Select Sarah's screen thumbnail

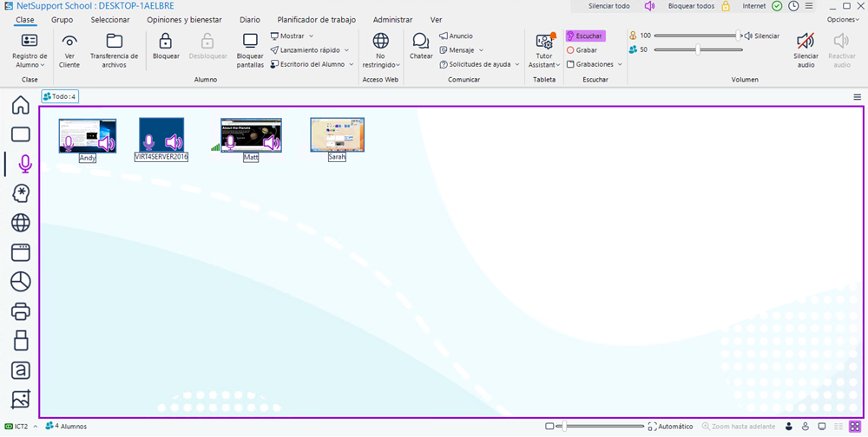pyautogui.click(x=337, y=134)
